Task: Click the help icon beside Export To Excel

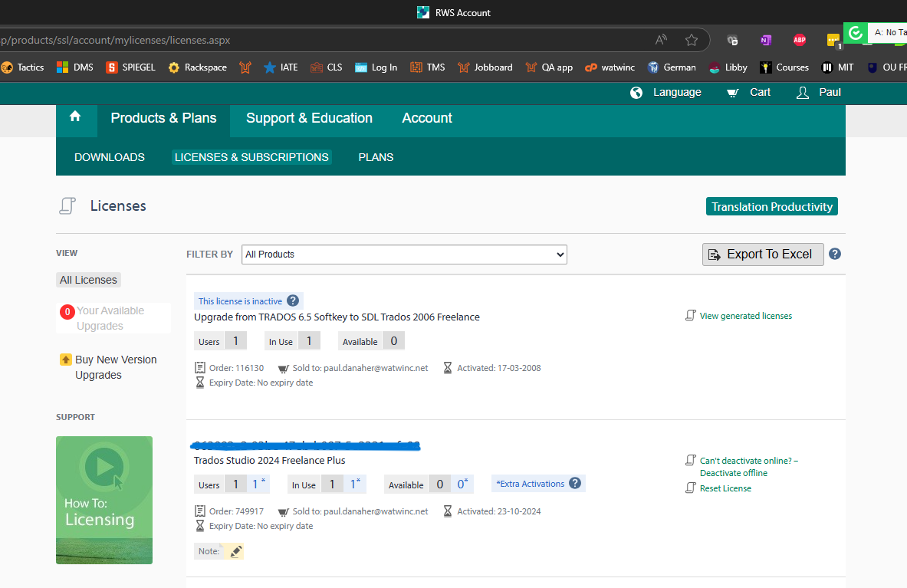Action: pos(835,254)
